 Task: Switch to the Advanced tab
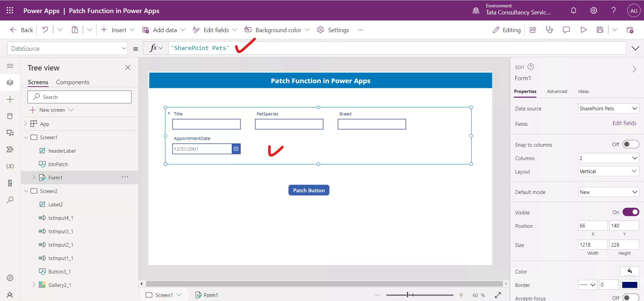click(557, 91)
